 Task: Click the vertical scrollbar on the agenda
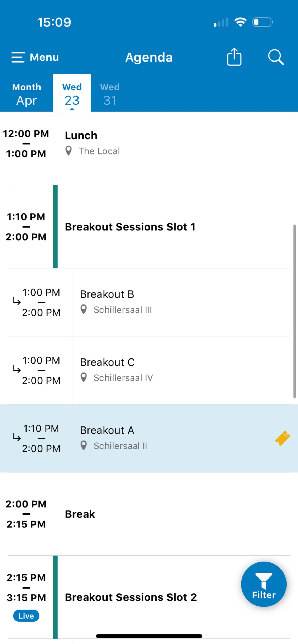294,311
